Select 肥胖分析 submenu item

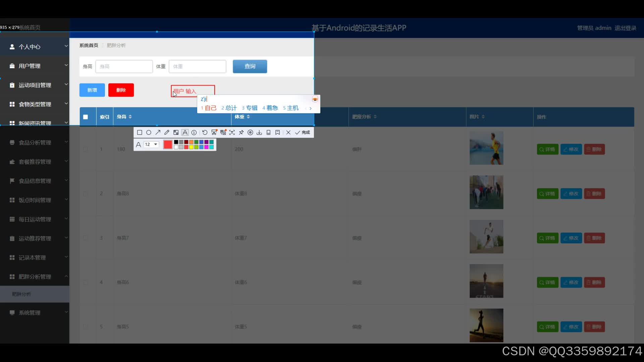pos(35,294)
